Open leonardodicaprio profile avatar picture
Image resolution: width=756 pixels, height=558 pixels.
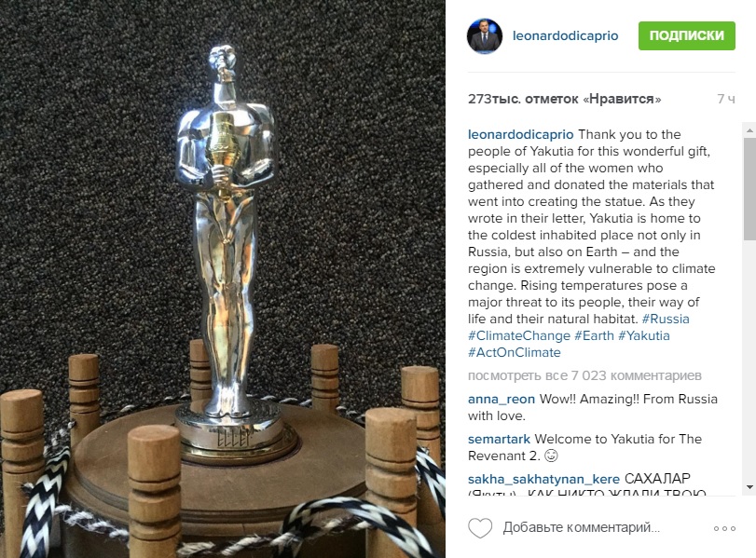pos(485,36)
